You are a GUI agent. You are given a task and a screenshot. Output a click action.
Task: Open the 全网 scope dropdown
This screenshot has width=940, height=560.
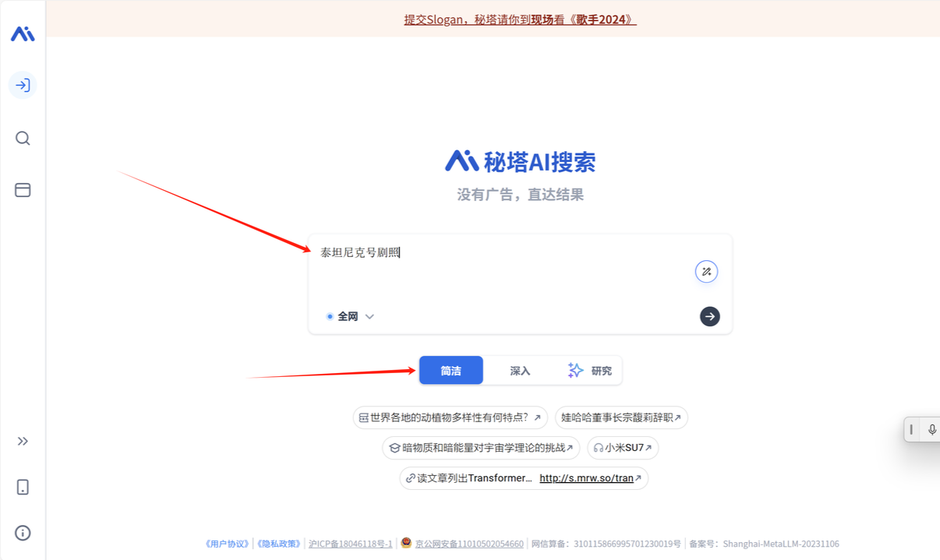pos(350,316)
